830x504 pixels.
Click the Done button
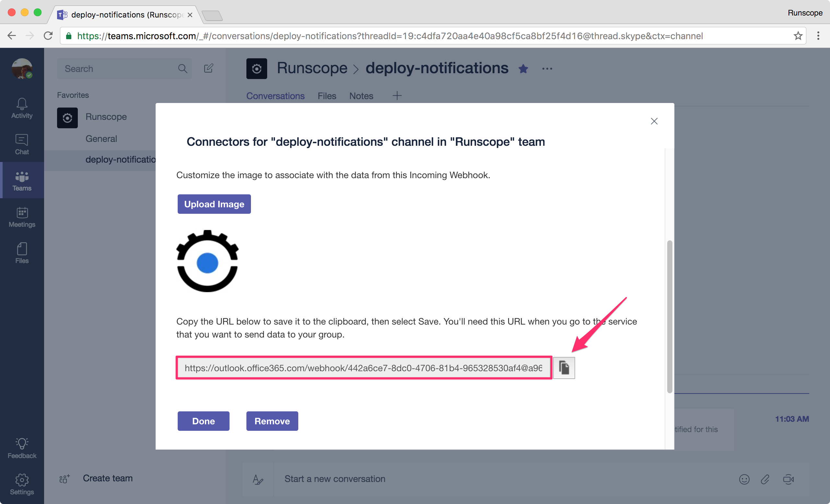pos(204,421)
